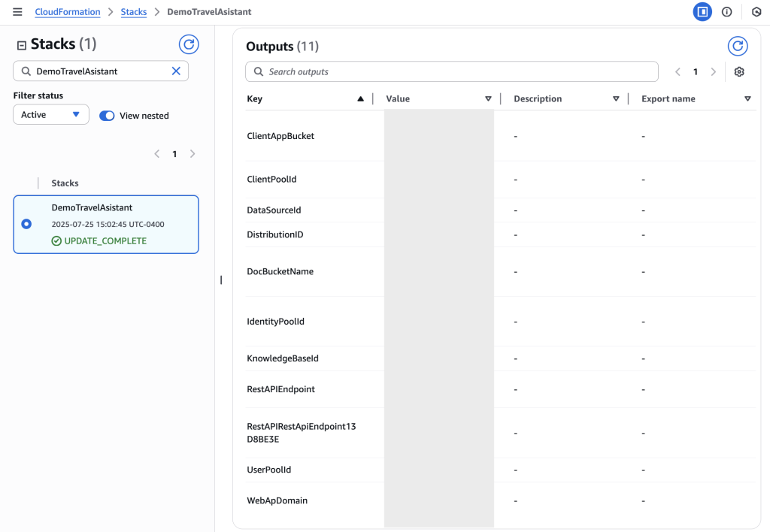Click the DemoTravelAsistant stack name
This screenshot has width=770, height=532.
(92, 207)
